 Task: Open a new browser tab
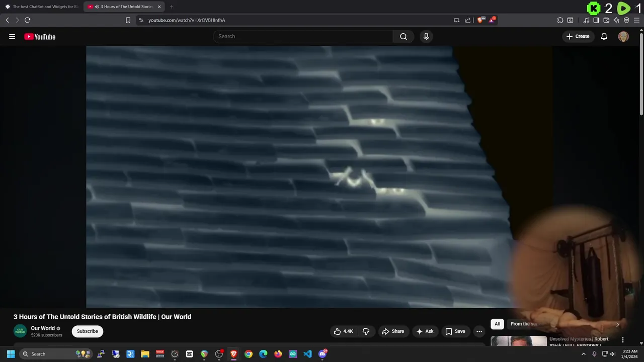point(172,7)
